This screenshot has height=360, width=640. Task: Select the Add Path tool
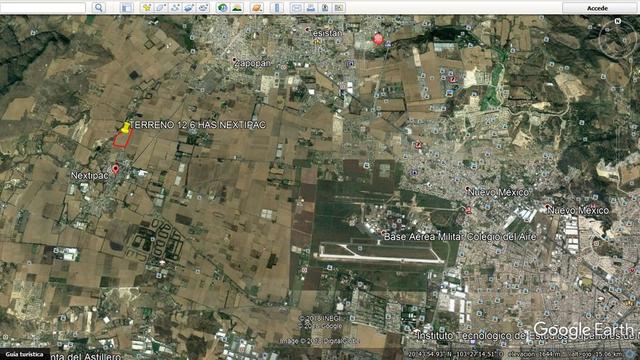[x=175, y=7]
